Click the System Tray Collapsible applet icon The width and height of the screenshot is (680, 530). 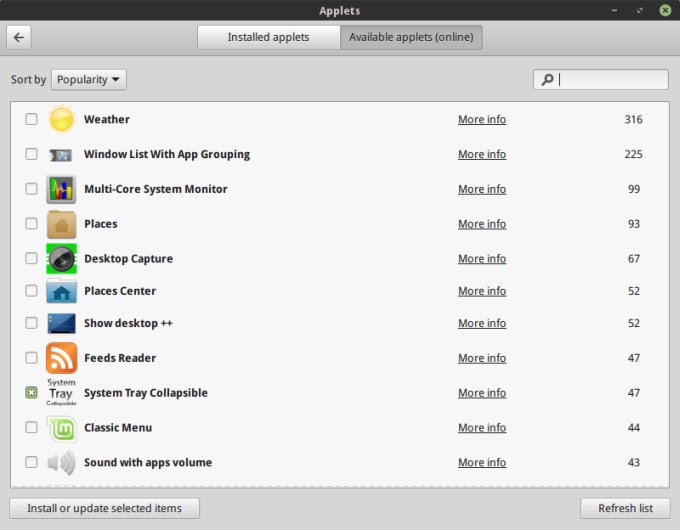tap(61, 393)
